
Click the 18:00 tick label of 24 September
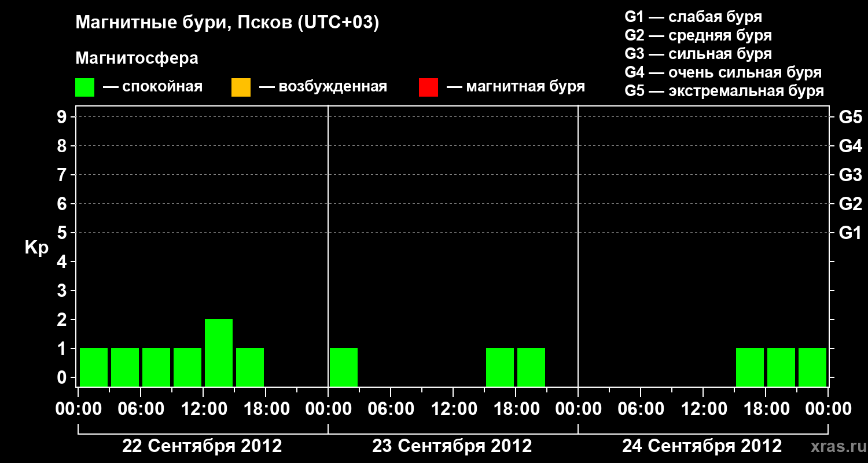coord(766,409)
